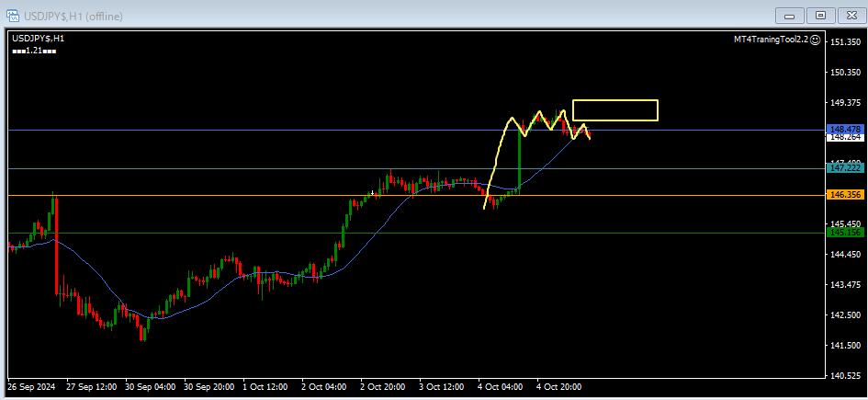Close the USDJPY H1 chart window
Image resolution: width=868 pixels, height=400 pixels.
click(851, 15)
